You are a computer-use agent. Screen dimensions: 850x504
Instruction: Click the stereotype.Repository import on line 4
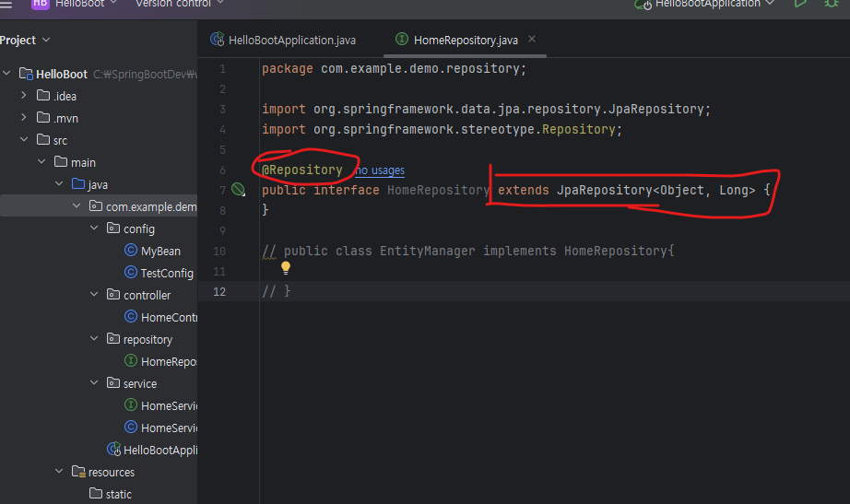click(x=443, y=130)
